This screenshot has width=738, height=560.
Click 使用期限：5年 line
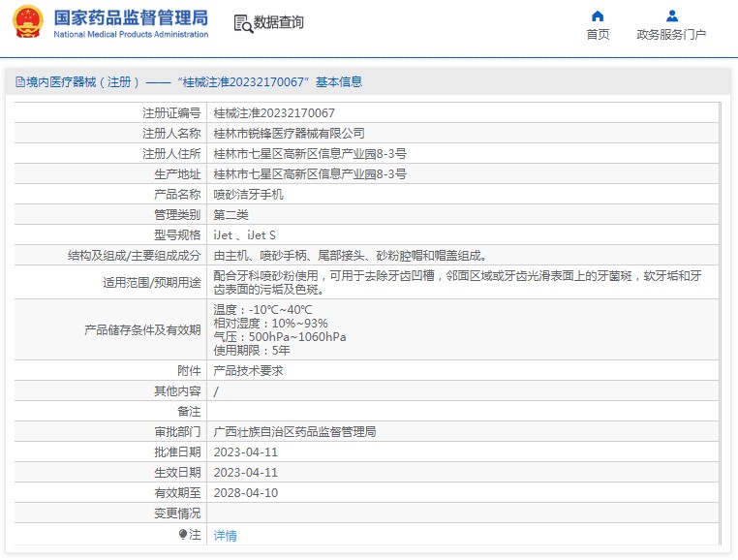point(252,351)
